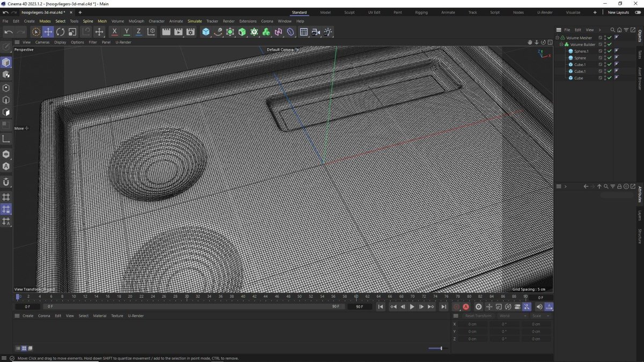This screenshot has height=362, width=644.
Task: Click the Render to Picture Viewer icon
Action: (178, 32)
